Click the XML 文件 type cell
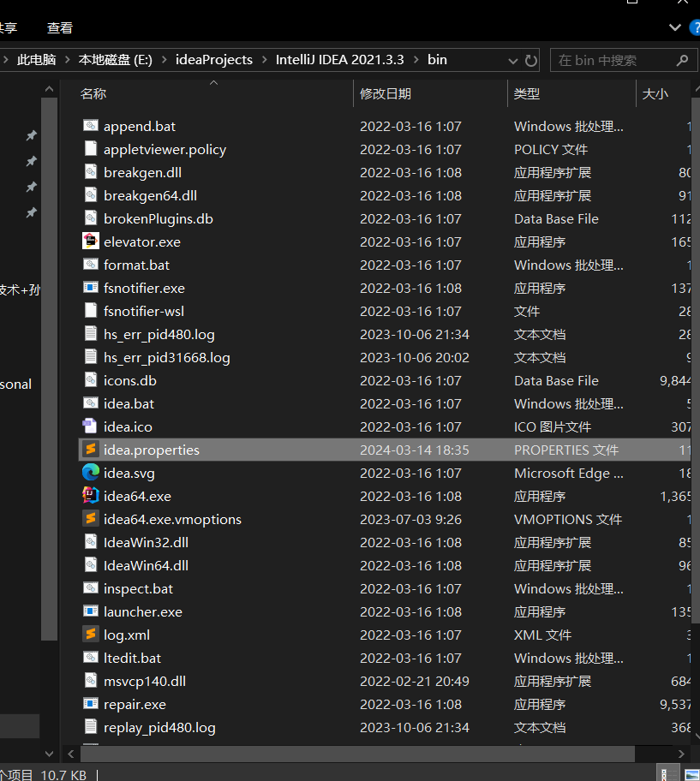Viewport: 700px width, 781px height. [x=542, y=635]
